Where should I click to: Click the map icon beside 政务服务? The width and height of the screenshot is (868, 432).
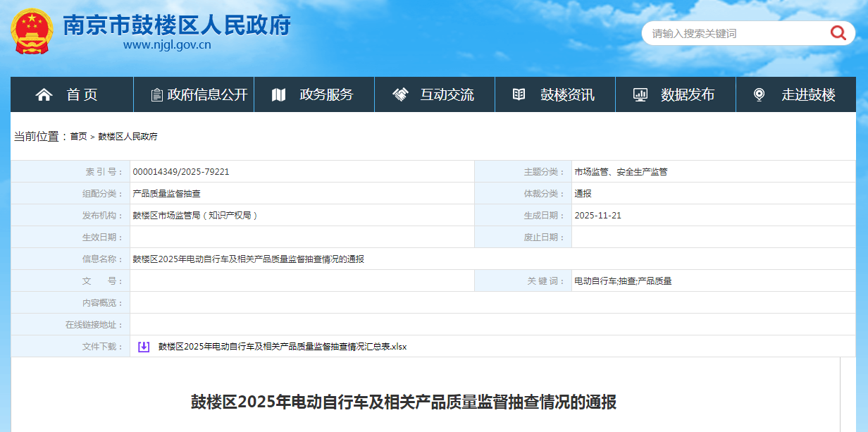pos(278,94)
